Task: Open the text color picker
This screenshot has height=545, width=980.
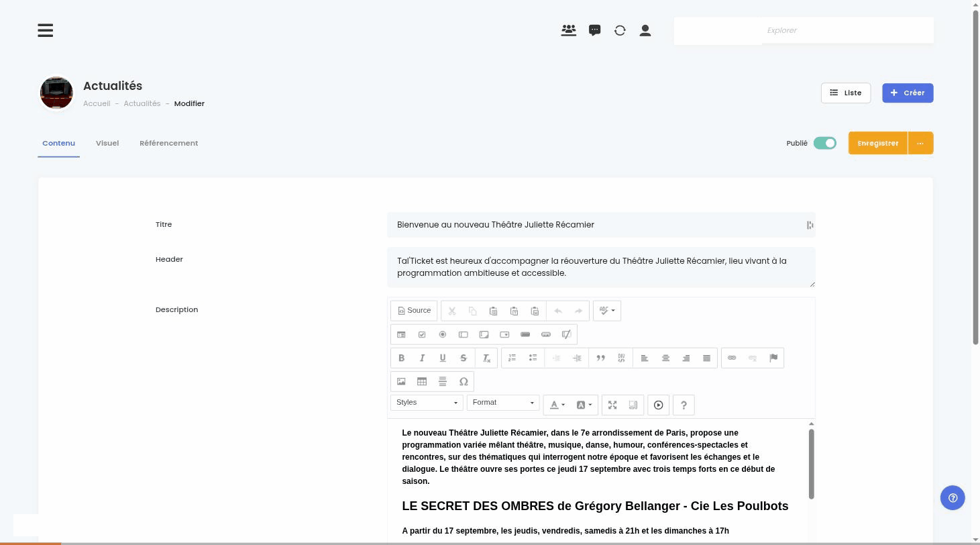Action: (x=557, y=405)
